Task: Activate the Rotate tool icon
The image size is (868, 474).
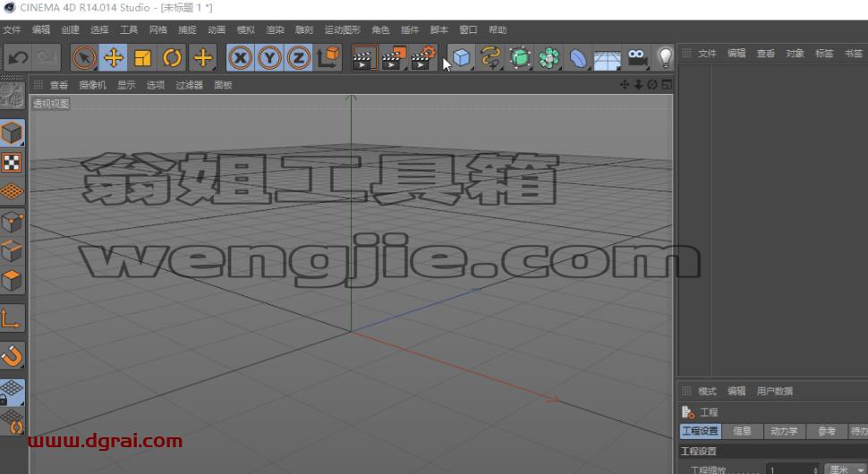Action: click(172, 57)
